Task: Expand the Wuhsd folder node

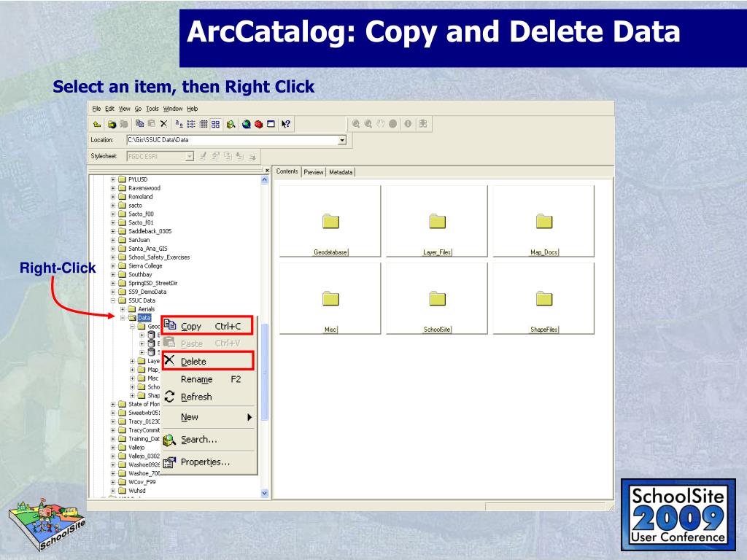Action: coord(113,491)
